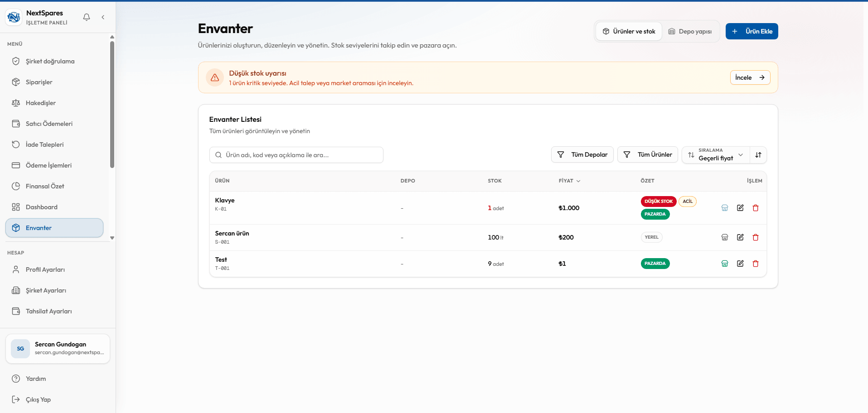Delete the Klavye product
The image size is (868, 413).
pyautogui.click(x=756, y=208)
